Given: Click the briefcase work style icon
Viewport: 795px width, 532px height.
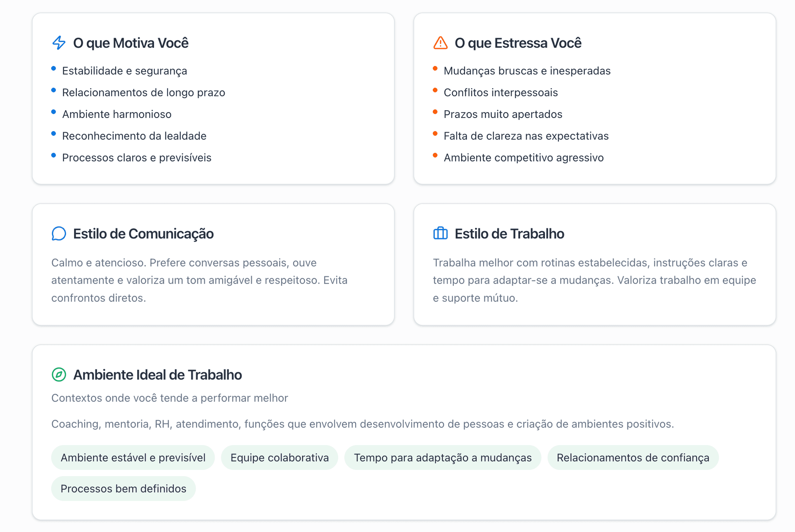Looking at the screenshot, I should coord(440,234).
